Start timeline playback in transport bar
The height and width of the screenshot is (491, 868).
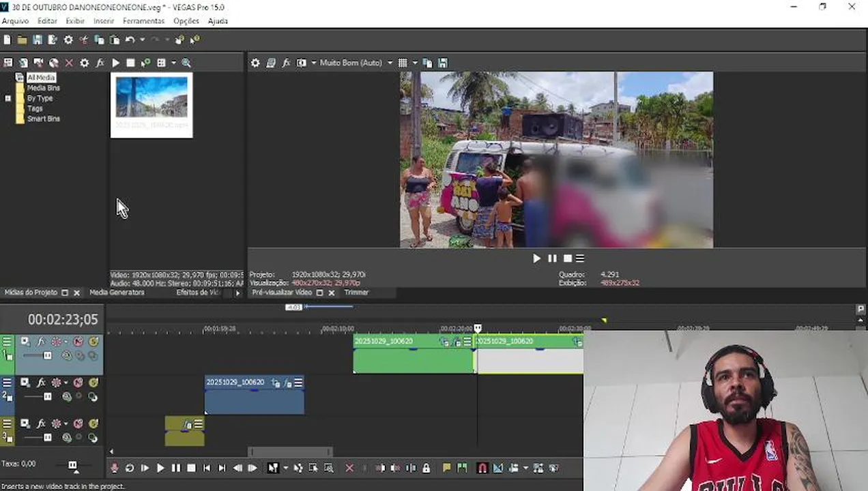(x=160, y=468)
